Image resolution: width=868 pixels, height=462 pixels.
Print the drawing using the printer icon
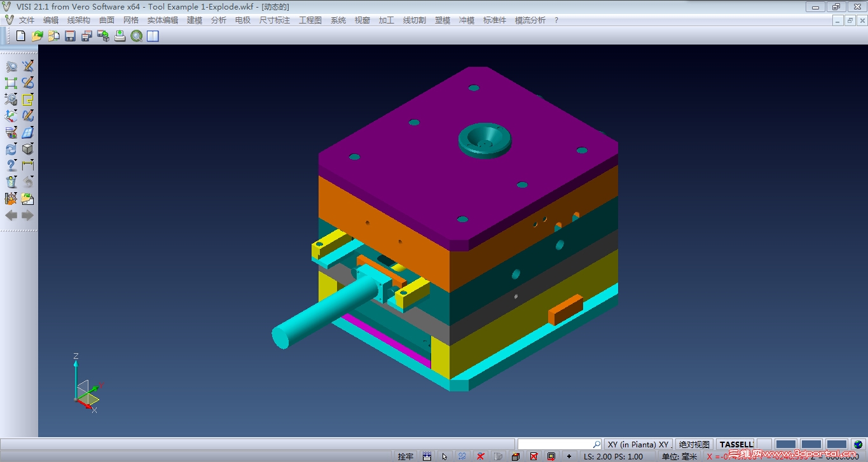(x=120, y=36)
